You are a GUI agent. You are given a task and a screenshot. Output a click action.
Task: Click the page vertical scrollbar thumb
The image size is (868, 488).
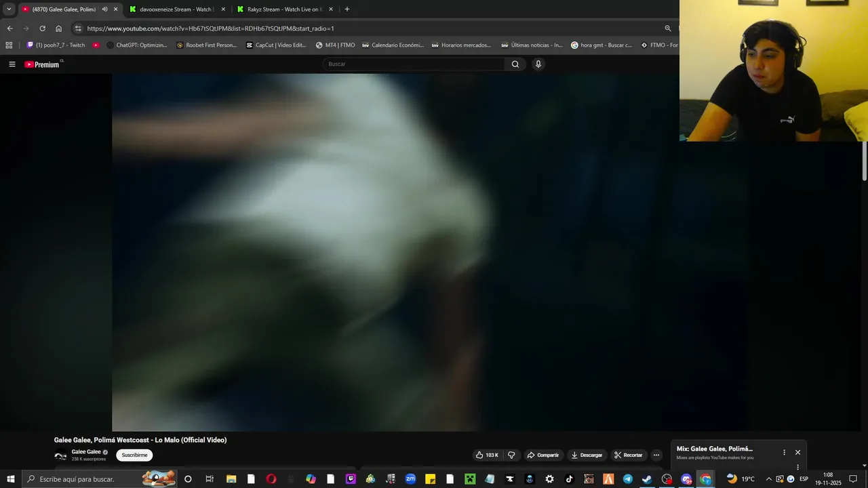click(x=865, y=161)
